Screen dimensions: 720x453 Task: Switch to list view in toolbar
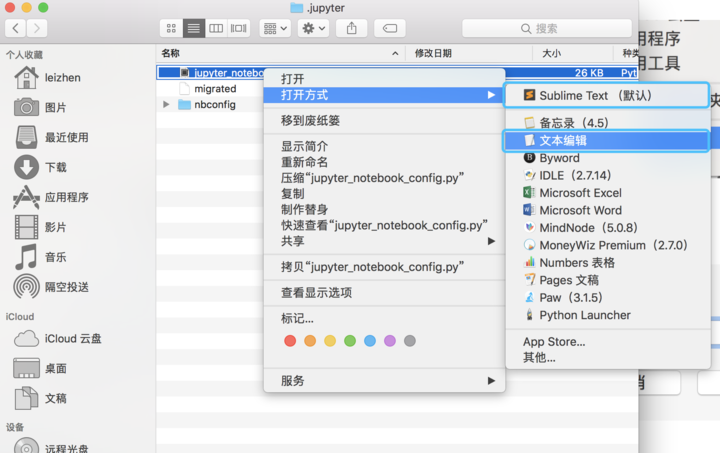(193, 28)
